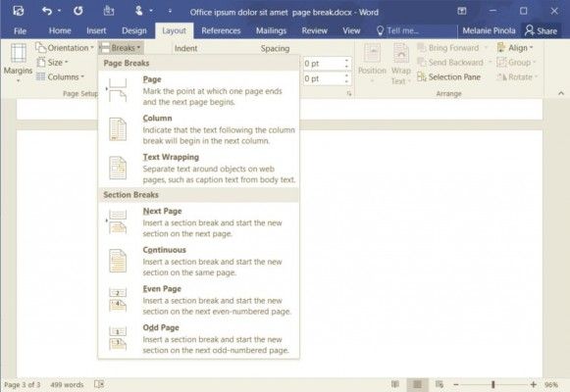Click the Next Page section icon
The width and height of the screenshot is (570, 392).
118,222
